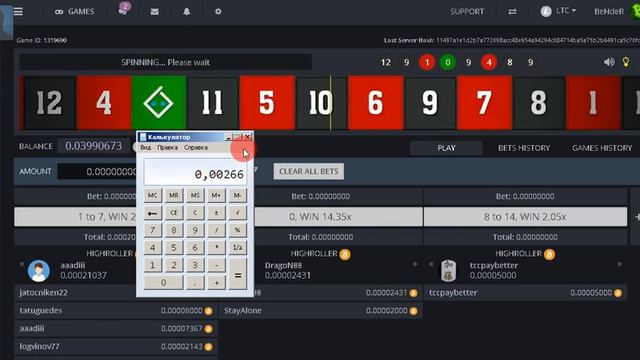The image size is (640, 360).
Task: Open the BeNdeR user profile
Action: coord(609,11)
